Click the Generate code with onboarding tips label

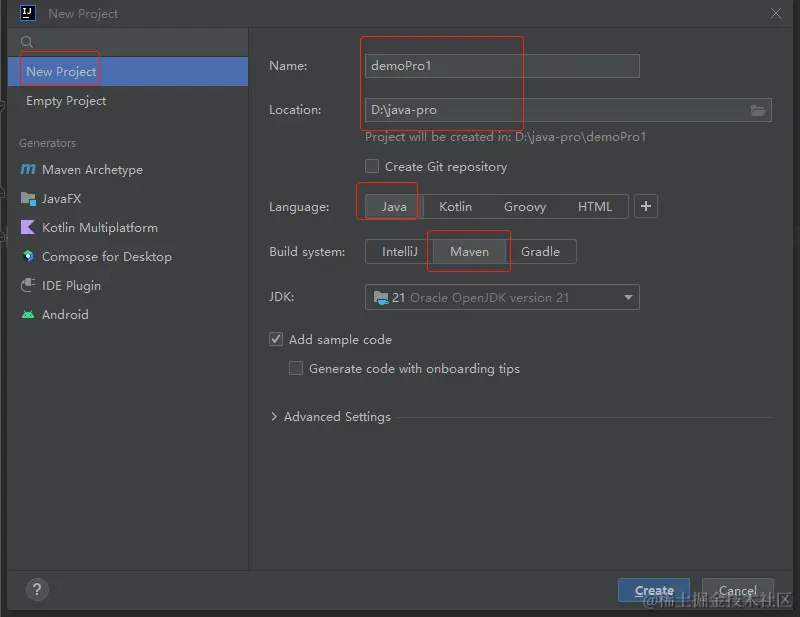coord(414,369)
